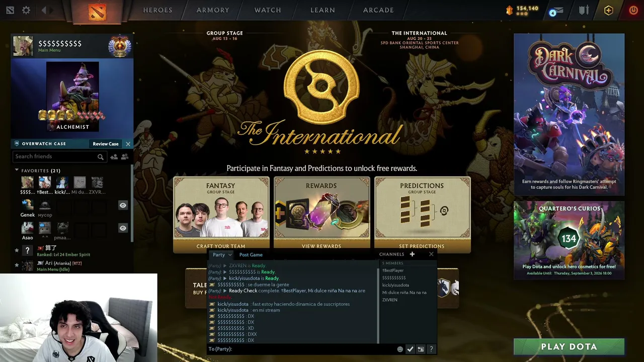Open the settings gear
Image resolution: width=644 pixels, height=362 pixels.
tap(26, 10)
